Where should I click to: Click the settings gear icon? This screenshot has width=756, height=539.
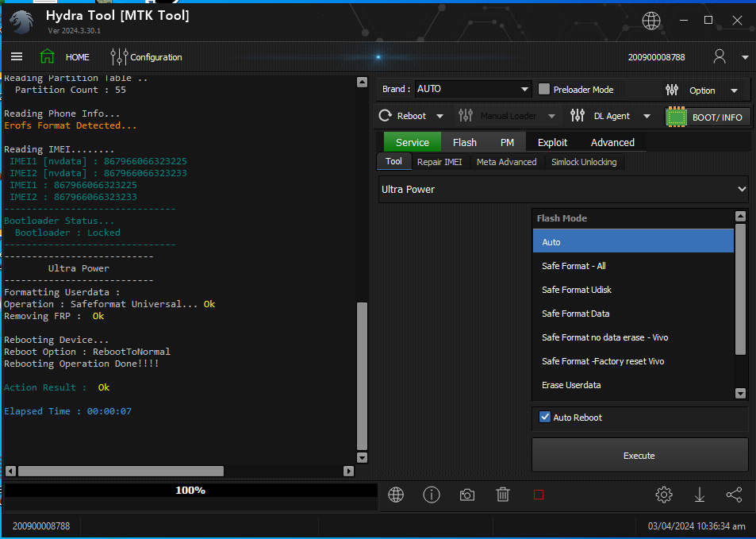coord(664,495)
